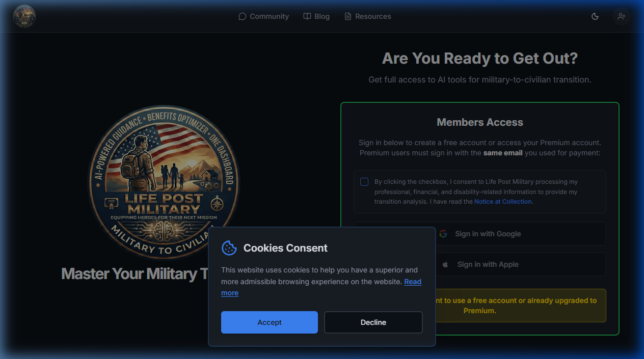Click the speech bubble icon next to Community
Viewport: 644px width, 359px height.
242,16
